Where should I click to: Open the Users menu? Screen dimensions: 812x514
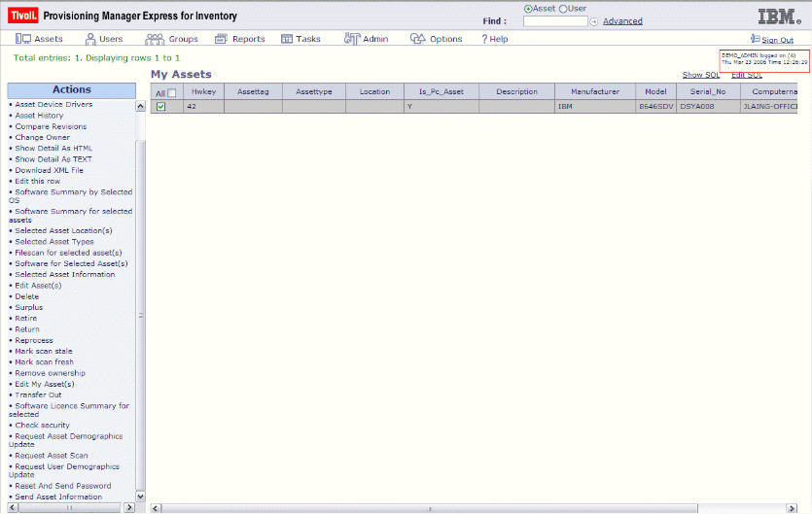pyautogui.click(x=111, y=39)
